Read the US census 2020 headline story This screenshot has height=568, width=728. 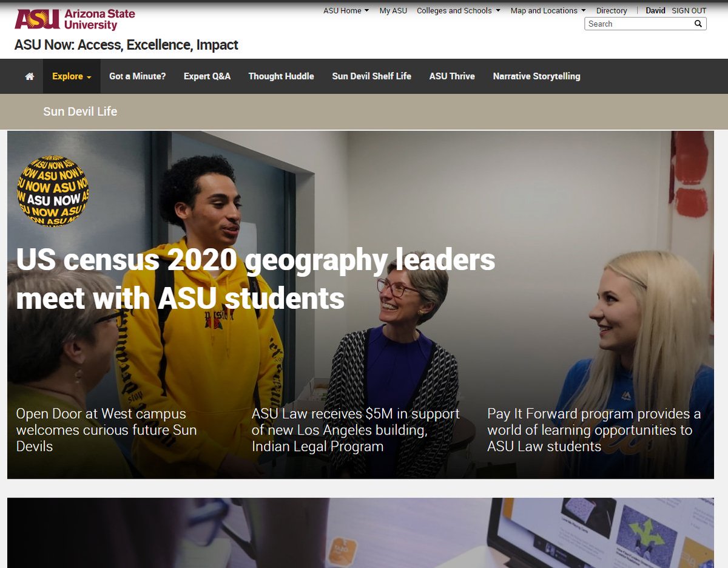click(x=255, y=279)
